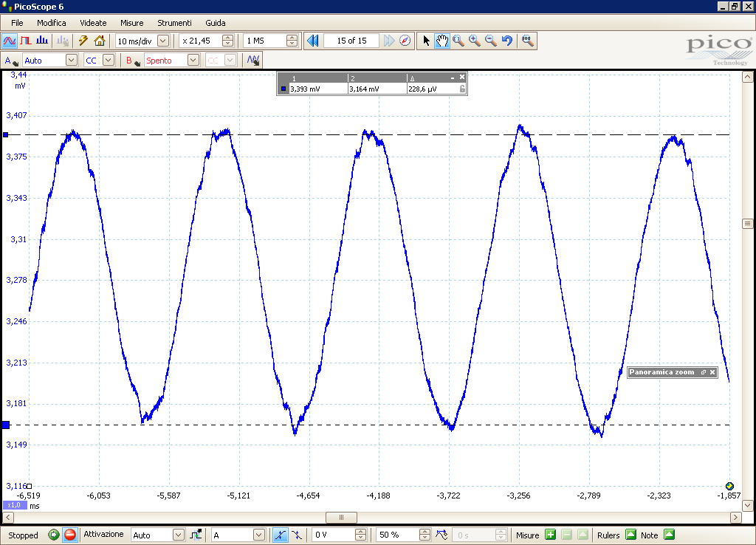The image size is (756, 545).
Task: Open the Misure menu
Action: [x=131, y=23]
